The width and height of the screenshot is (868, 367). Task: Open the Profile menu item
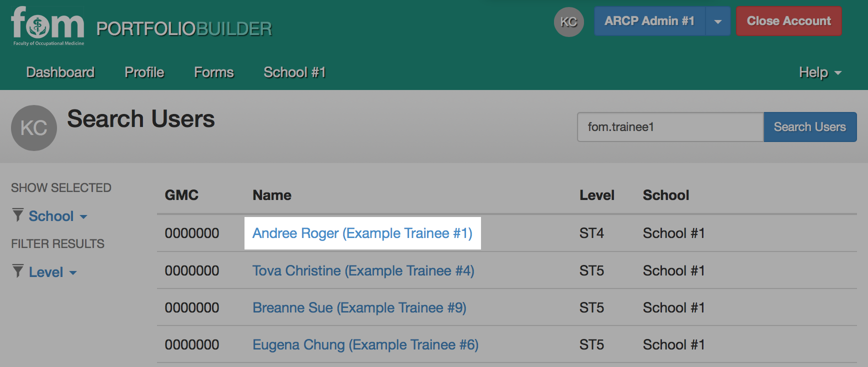point(144,72)
